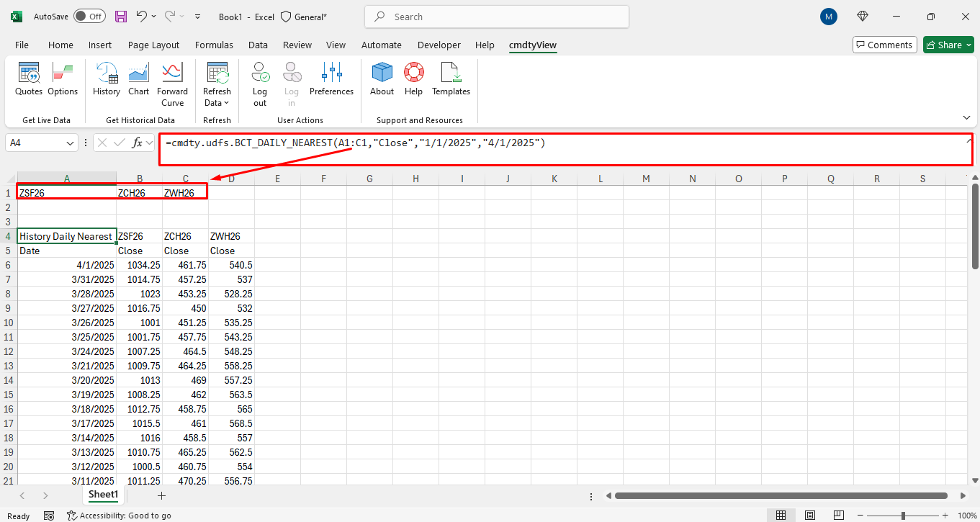Open the Help ribbon tab
This screenshot has width=980, height=522.
(485, 45)
